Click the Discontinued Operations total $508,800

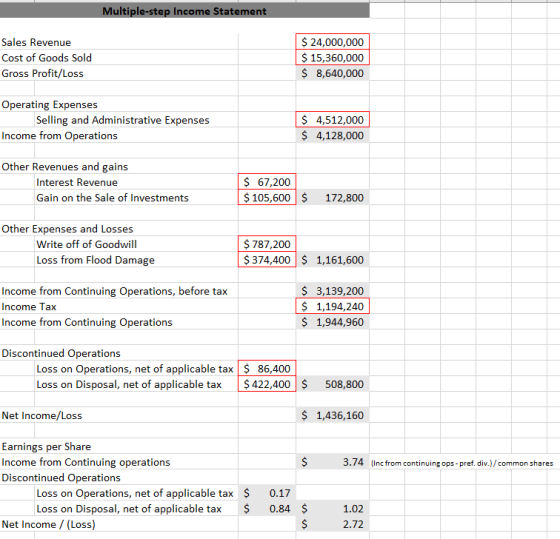[x=332, y=384]
